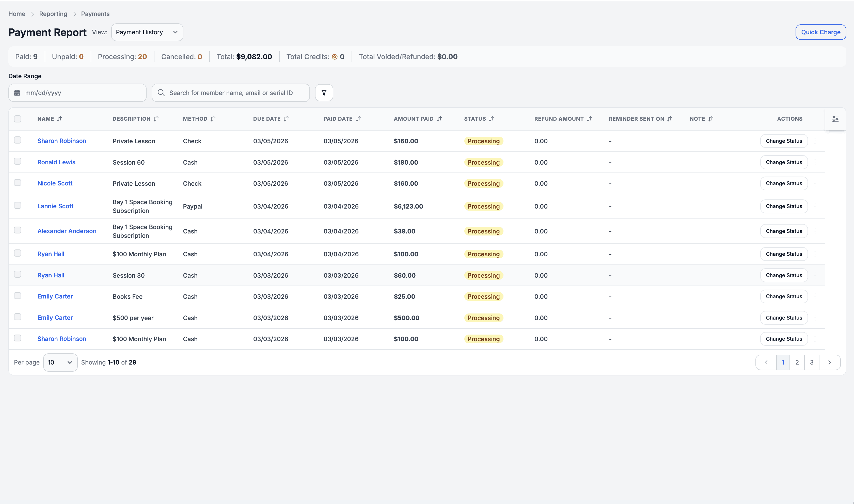Check the select-all header checkbox
This screenshot has height=504, width=854.
18,119
